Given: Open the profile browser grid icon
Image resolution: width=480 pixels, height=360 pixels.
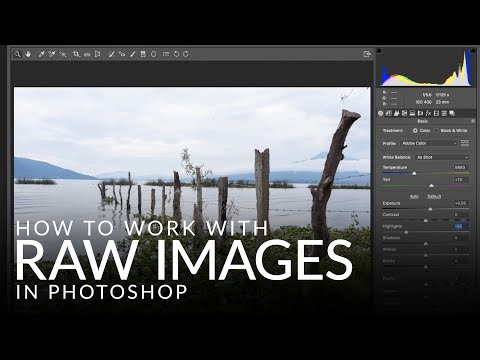Looking at the screenshot, I should pyautogui.click(x=465, y=143).
